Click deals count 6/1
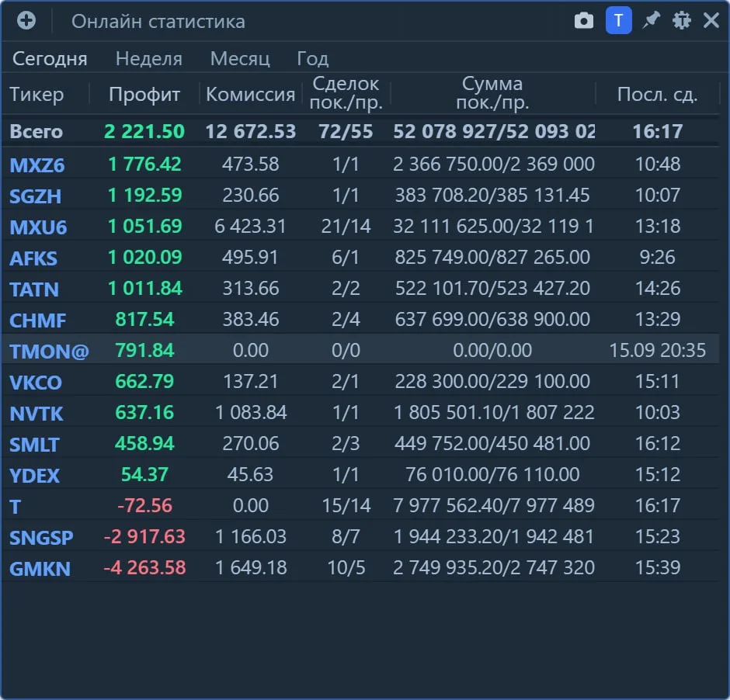Image resolution: width=730 pixels, height=700 pixels. 346,257
